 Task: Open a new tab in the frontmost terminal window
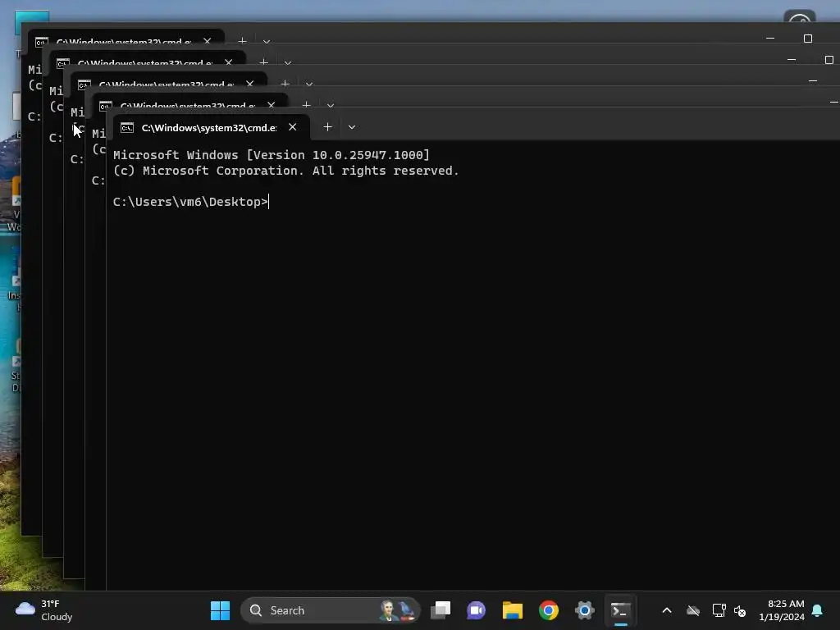tap(327, 127)
